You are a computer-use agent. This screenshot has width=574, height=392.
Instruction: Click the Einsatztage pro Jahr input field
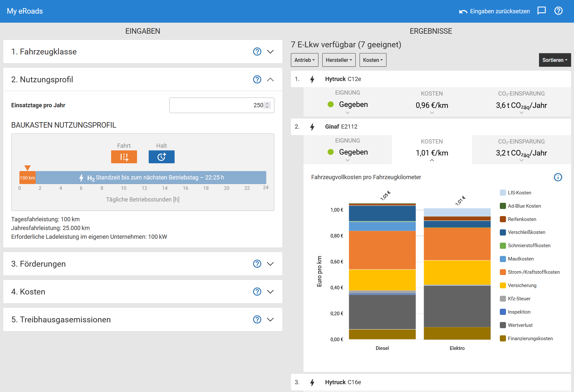pos(216,105)
